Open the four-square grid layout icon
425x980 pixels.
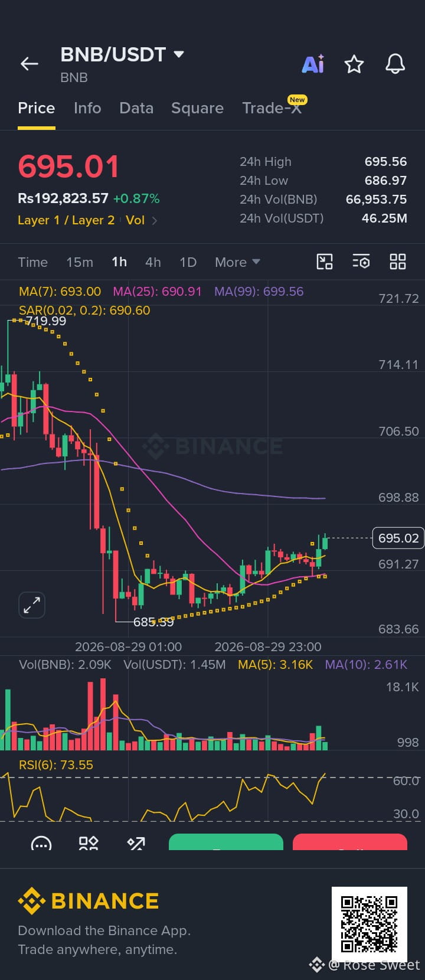point(398,262)
